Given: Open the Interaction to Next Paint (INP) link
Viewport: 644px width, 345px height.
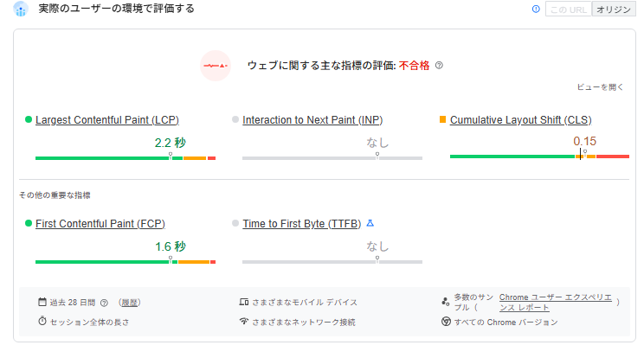Looking at the screenshot, I should 312,120.
